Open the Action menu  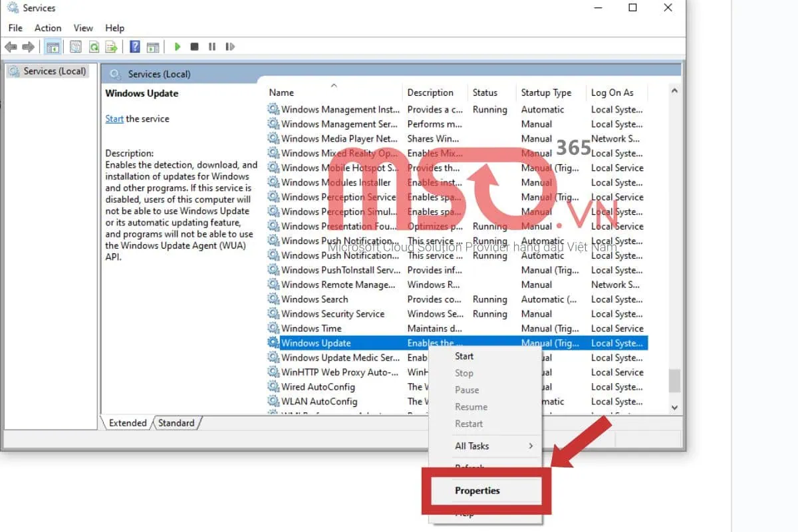(x=48, y=28)
